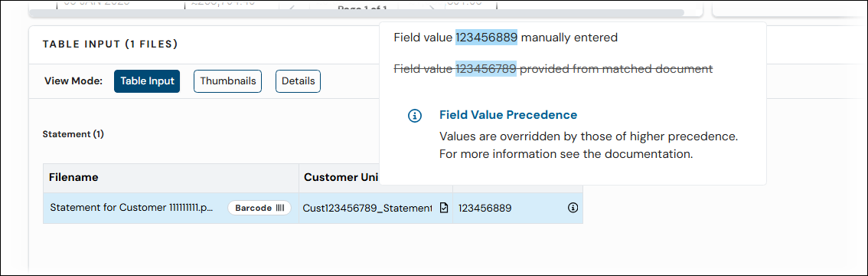Click the struck-through value 123456789 in the tooltip

coord(486,69)
